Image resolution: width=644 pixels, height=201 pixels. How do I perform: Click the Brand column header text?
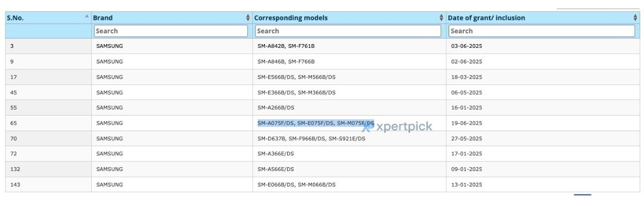pos(103,18)
